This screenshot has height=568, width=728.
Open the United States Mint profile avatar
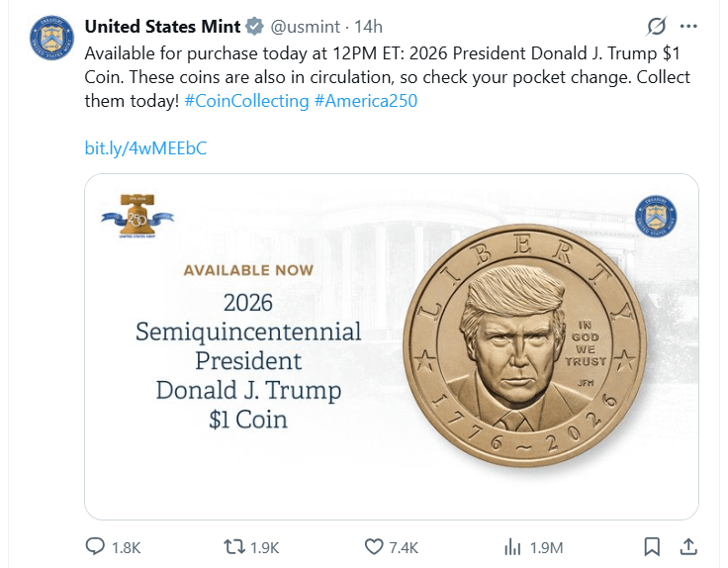tap(51, 38)
